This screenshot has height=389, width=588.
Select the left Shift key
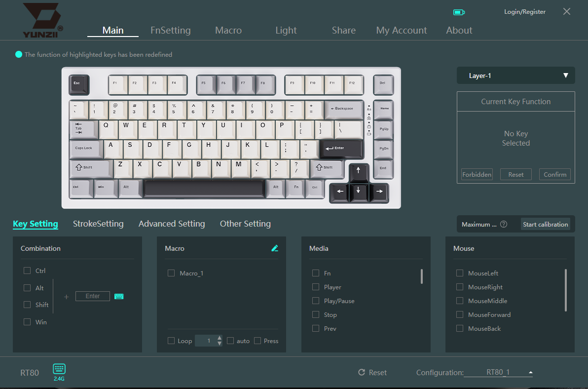91,168
